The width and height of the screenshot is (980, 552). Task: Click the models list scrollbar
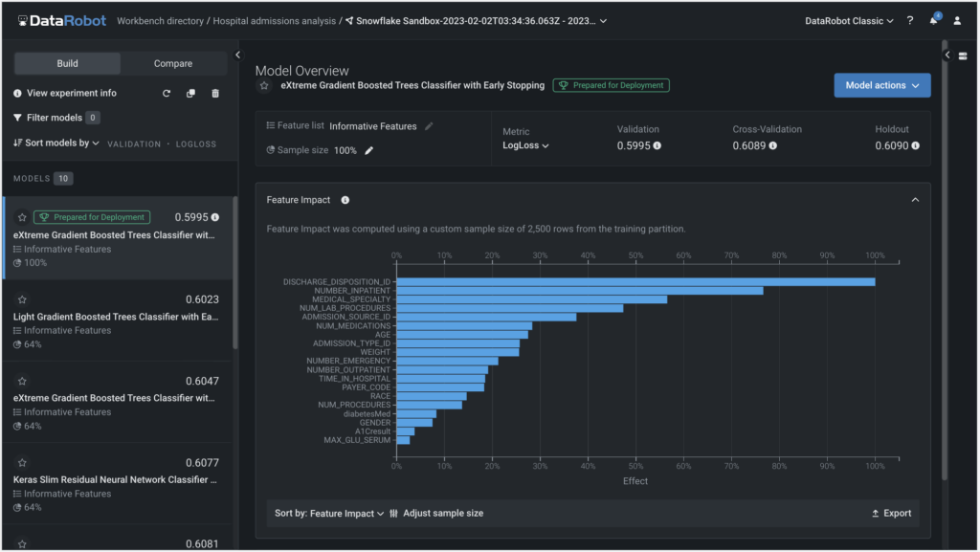235,273
